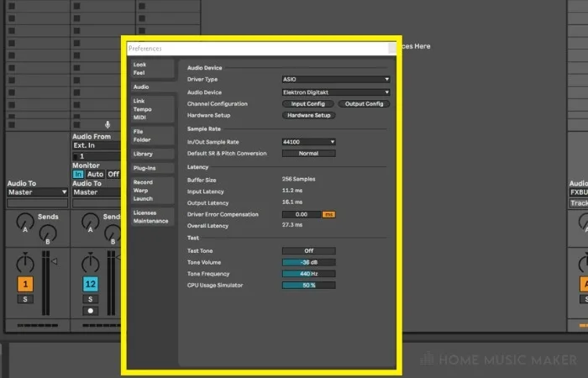The width and height of the screenshot is (588, 378).
Task: Switch to the Link Tempo MIDI tab
Action: tap(153, 109)
